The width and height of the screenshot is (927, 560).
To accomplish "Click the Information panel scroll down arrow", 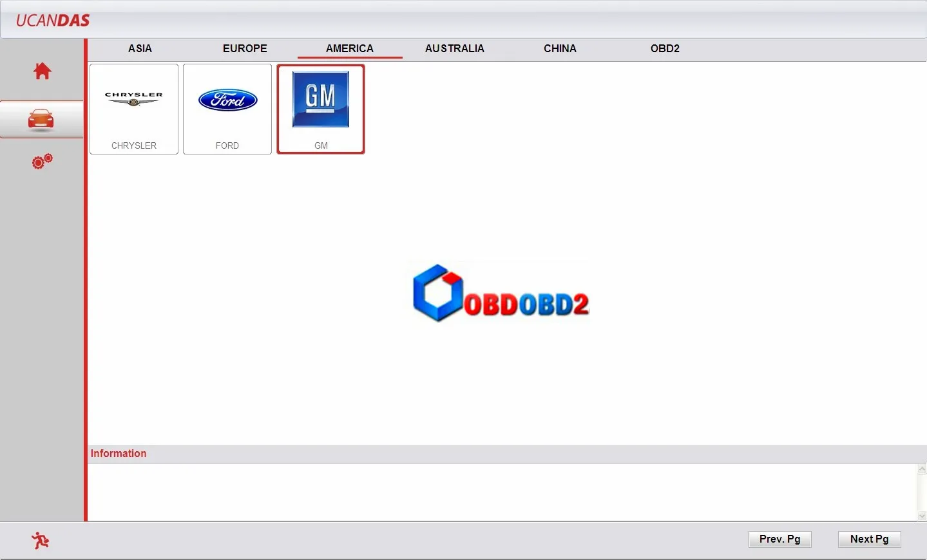I will pos(922,516).
